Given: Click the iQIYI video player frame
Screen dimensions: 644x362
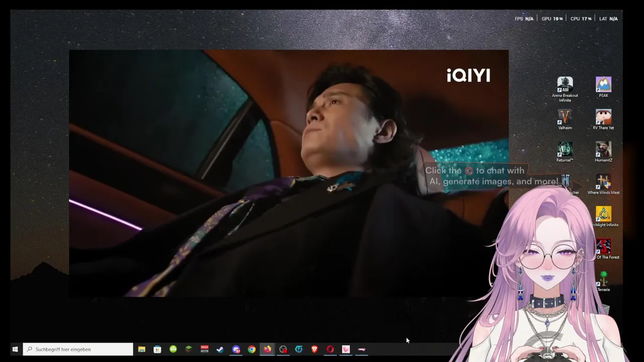Looking at the screenshot, I should point(289,173).
